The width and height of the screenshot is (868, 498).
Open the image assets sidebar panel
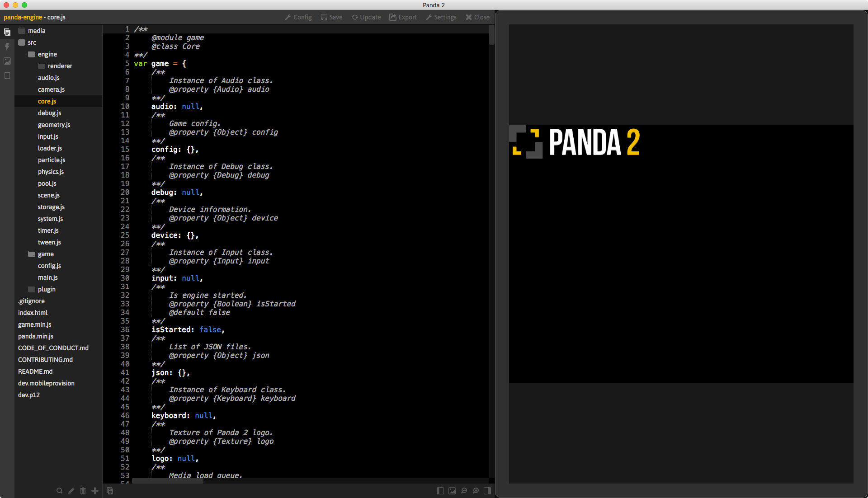click(7, 61)
